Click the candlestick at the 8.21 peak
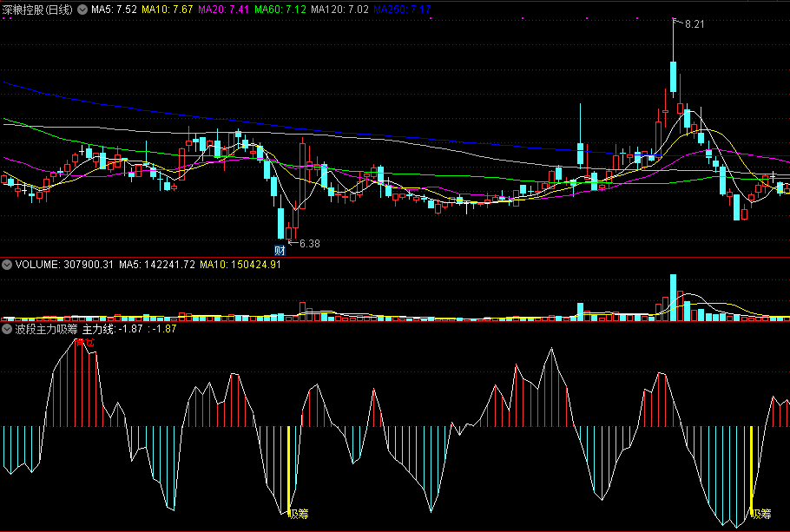 [673, 58]
